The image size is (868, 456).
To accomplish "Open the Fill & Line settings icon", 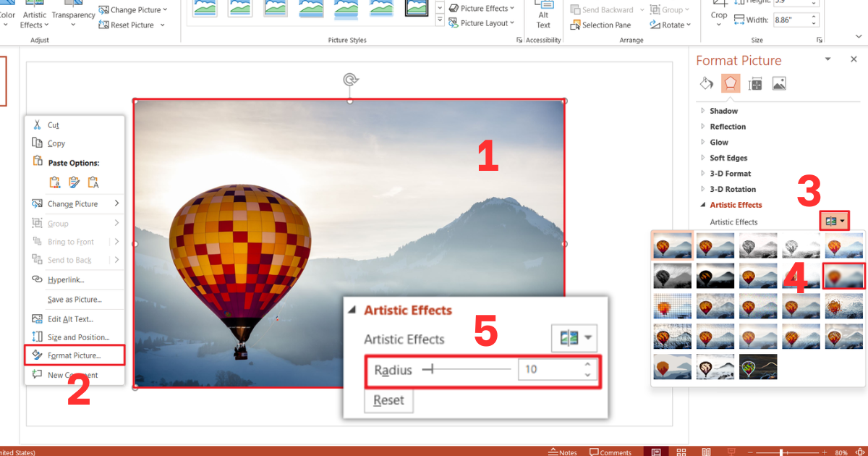I will coord(707,83).
